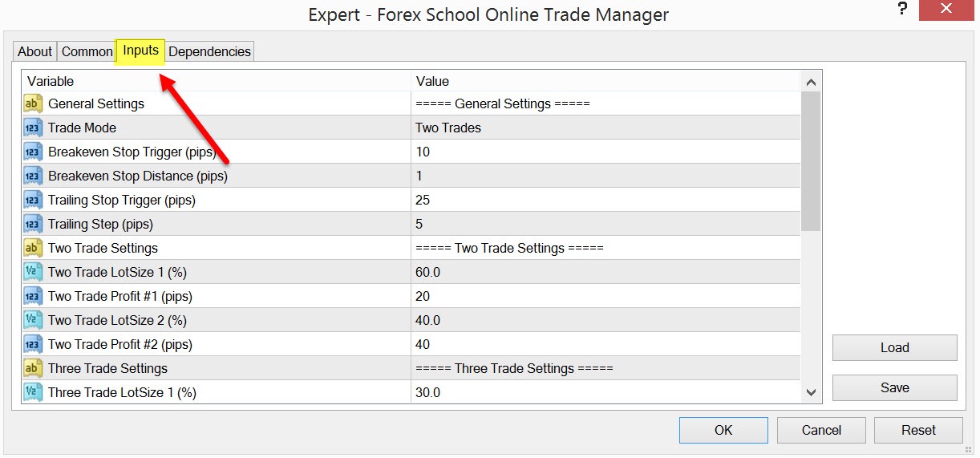Select the Two Trade LotSize 1 (%) label
980x458 pixels.
(117, 272)
